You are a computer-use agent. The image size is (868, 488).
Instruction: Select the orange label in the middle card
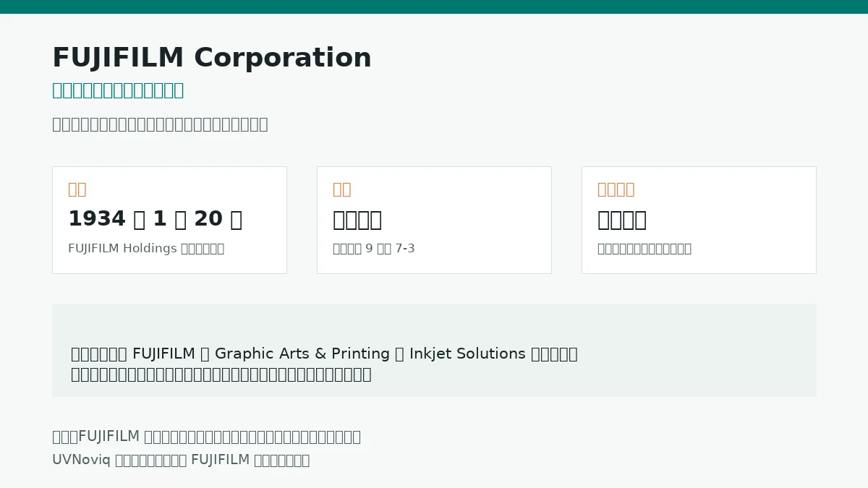pos(342,189)
